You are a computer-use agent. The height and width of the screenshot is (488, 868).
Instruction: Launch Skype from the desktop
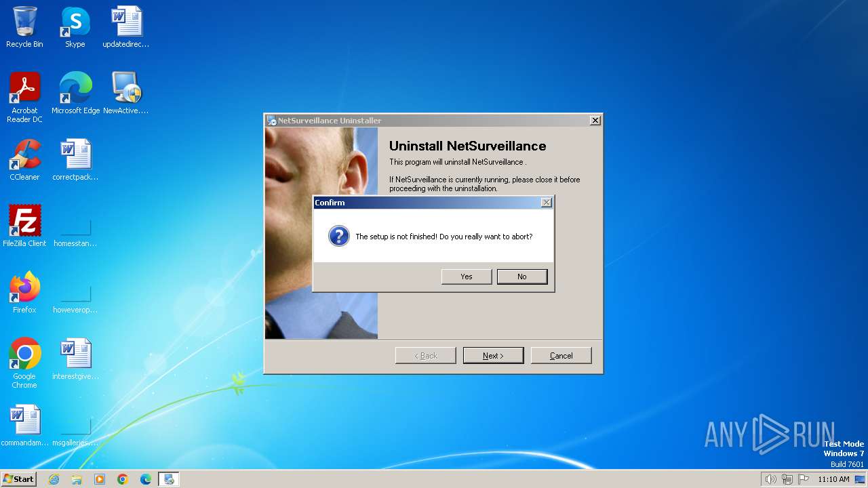[x=75, y=27]
